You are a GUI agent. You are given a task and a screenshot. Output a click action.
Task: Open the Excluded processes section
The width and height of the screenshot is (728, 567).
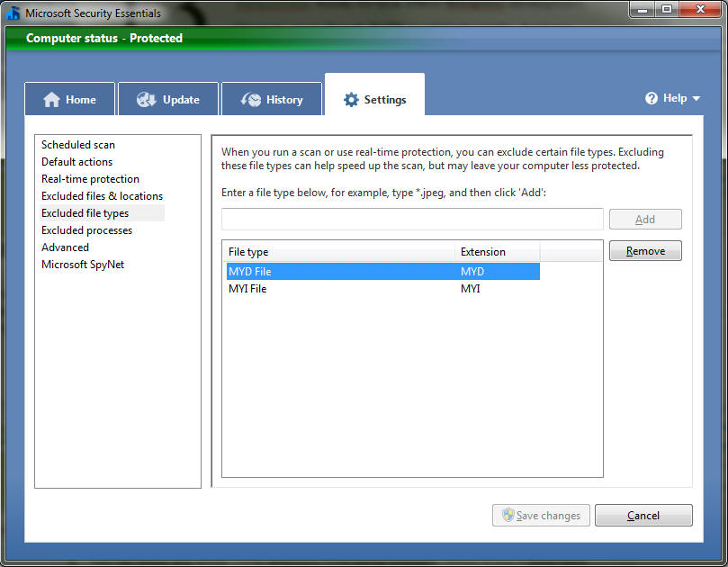(86, 230)
